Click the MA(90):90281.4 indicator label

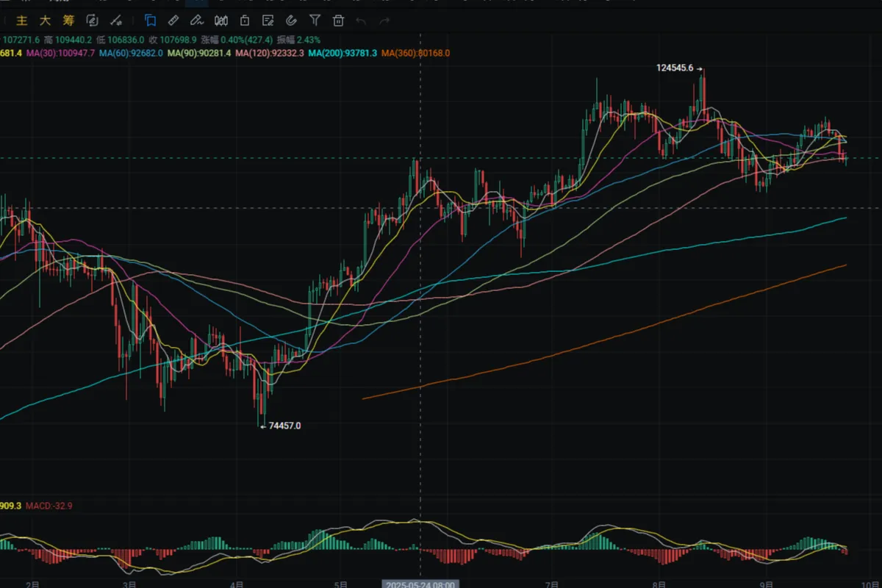pyautogui.click(x=199, y=54)
